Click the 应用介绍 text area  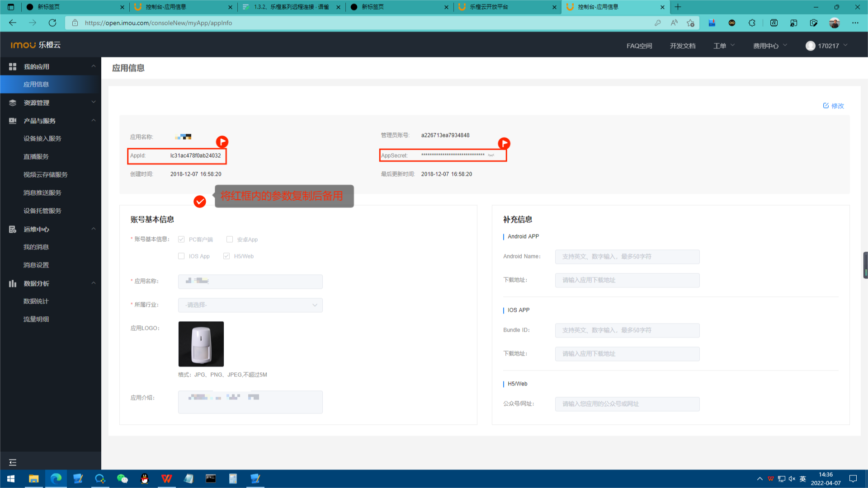tap(250, 402)
